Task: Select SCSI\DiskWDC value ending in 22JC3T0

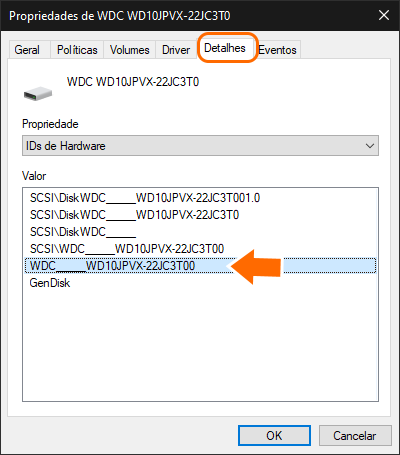Action: [x=135, y=215]
